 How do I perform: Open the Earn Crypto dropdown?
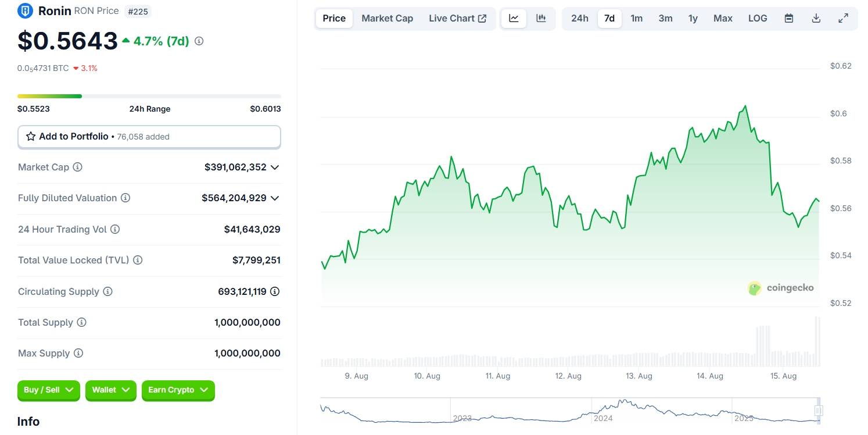178,390
